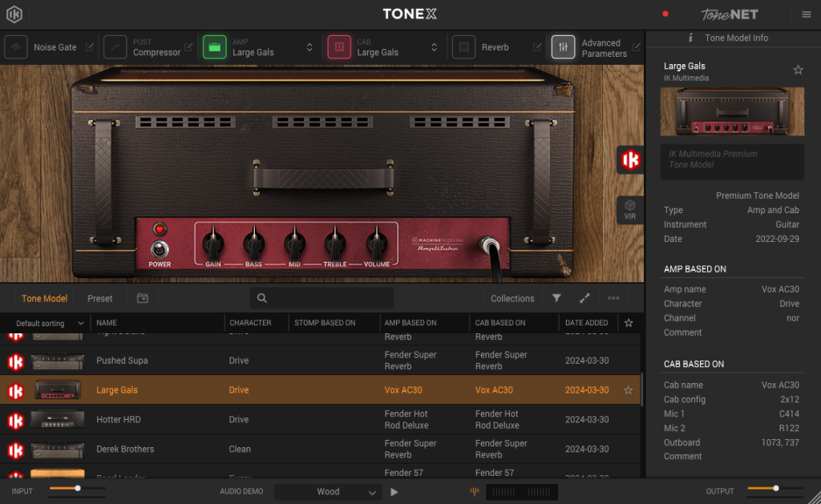Toggle the Noise Gate power icon
Viewport: 821px width, 504px height.
tap(16, 47)
